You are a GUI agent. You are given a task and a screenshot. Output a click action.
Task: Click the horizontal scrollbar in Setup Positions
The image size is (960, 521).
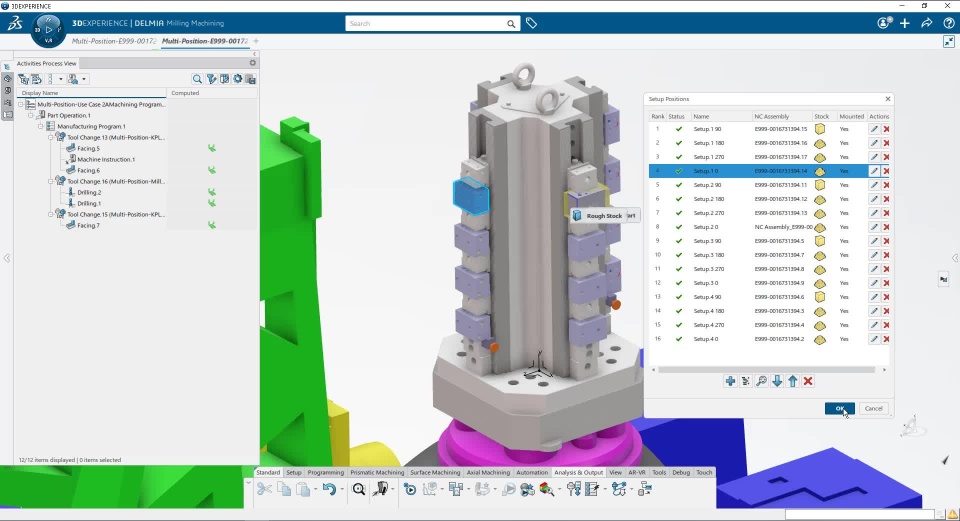pos(766,370)
